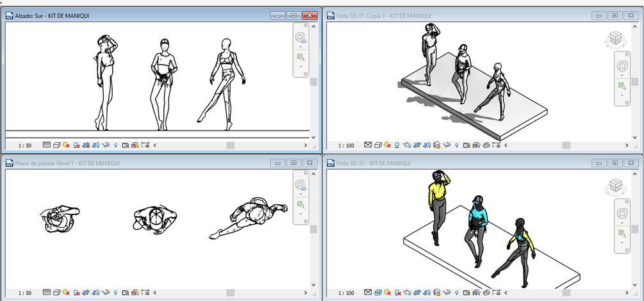
Task: Open Visual Style in Vista 3D: 01 window
Action: 378,293
